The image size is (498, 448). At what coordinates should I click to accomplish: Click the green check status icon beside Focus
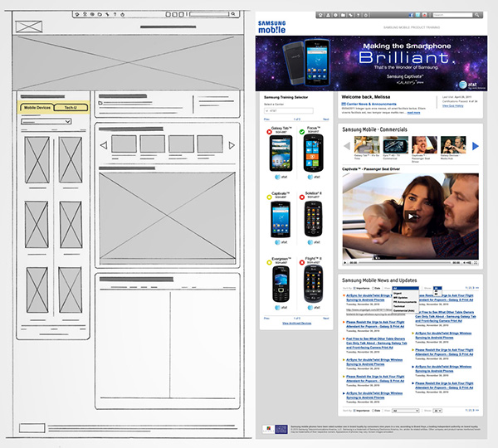pyautogui.click(x=302, y=131)
